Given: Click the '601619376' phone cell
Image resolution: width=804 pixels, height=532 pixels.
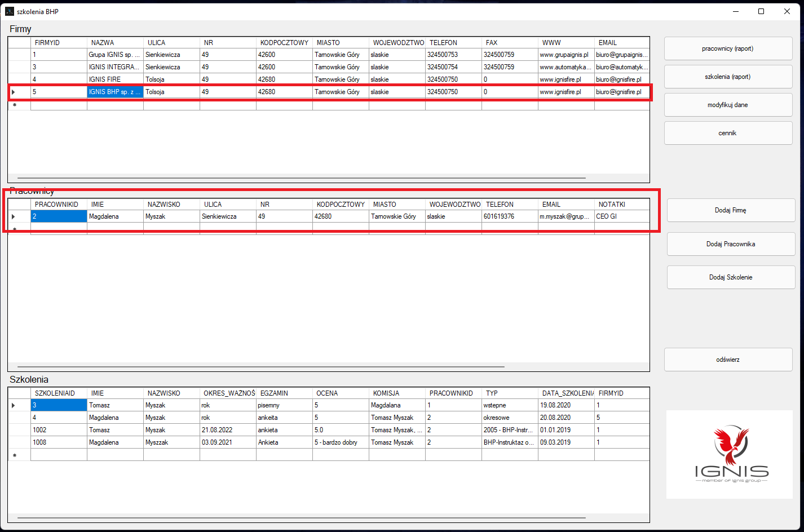Looking at the screenshot, I should (x=510, y=216).
